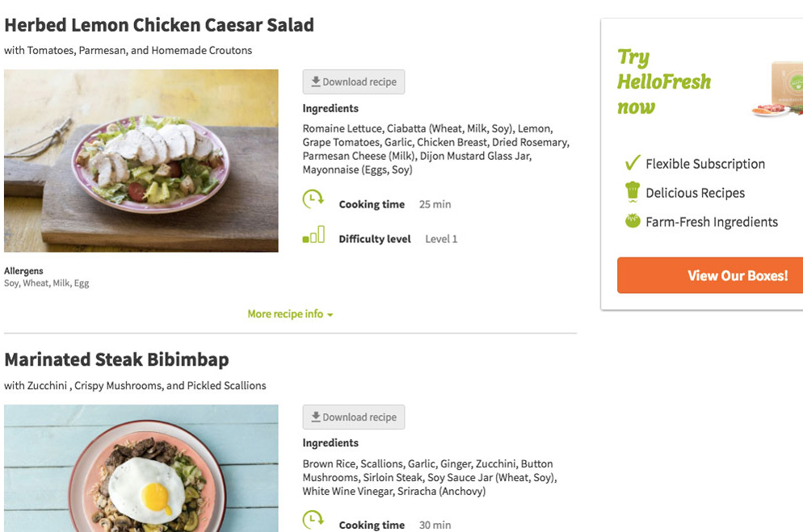Click the checkmark icon beside Flexible Subscription
This screenshot has height=532, width=803.
pyautogui.click(x=633, y=163)
